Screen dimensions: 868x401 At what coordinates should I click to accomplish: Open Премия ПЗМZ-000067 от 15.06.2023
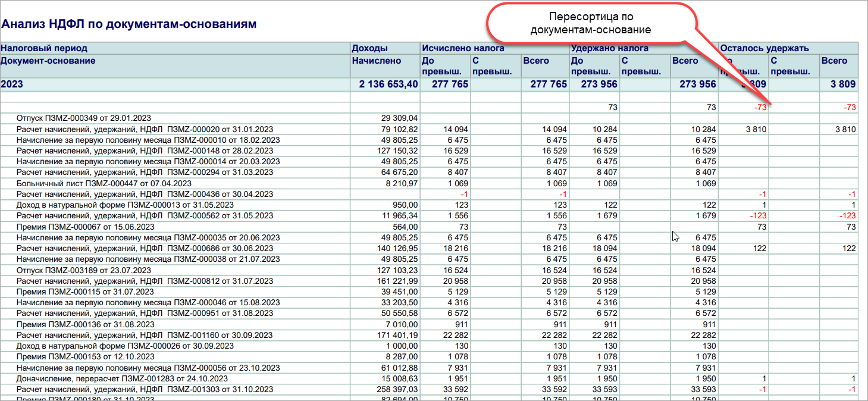[x=85, y=227]
